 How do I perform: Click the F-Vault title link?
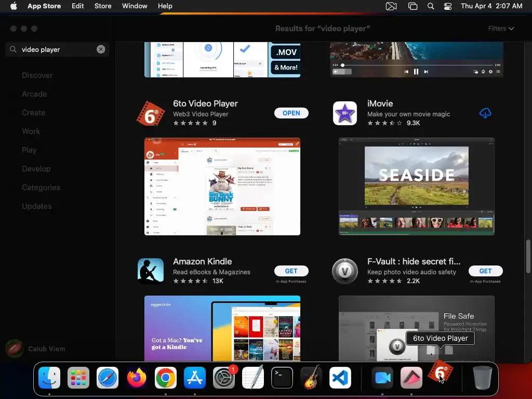(414, 261)
